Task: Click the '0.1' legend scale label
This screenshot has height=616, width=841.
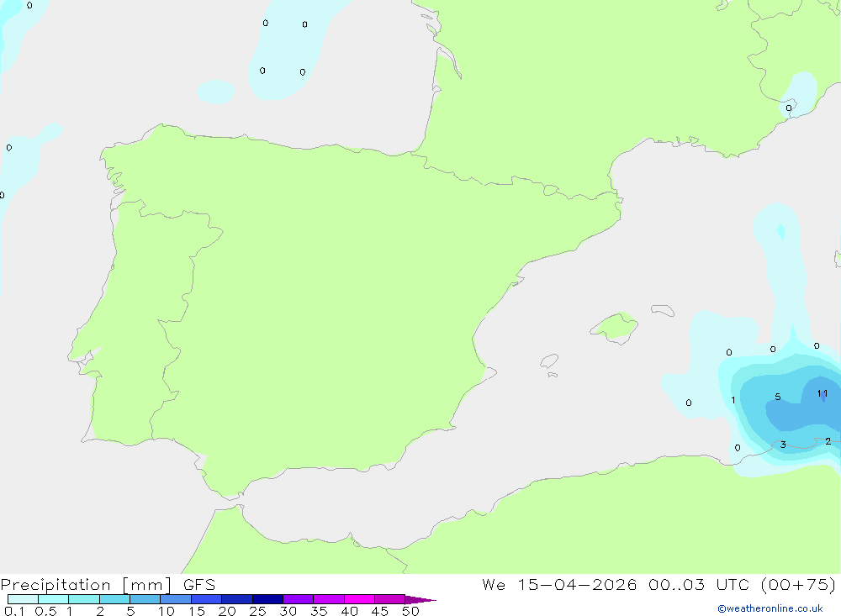Action: 14,611
